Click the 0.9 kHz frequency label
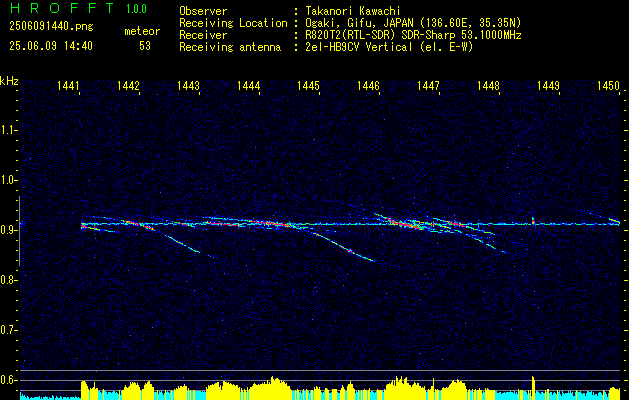 [x=8, y=230]
